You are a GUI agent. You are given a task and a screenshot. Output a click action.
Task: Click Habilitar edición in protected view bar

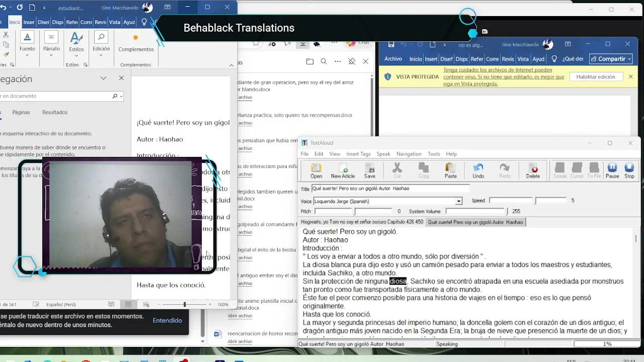point(596,77)
